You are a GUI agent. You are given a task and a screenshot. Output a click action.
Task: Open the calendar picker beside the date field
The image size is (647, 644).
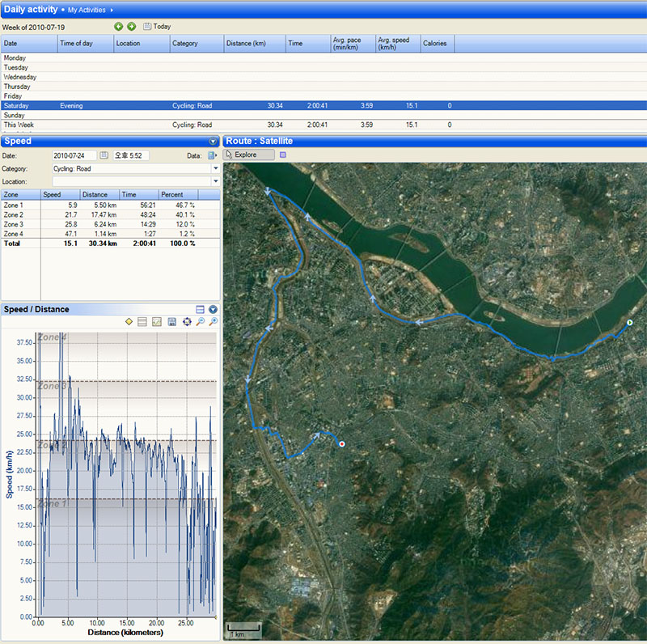coord(104,155)
